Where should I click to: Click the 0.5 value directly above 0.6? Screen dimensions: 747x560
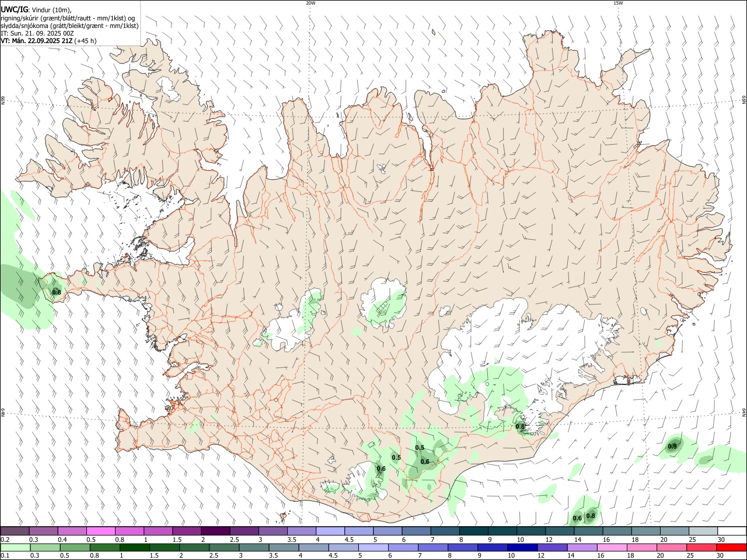pyautogui.click(x=420, y=447)
